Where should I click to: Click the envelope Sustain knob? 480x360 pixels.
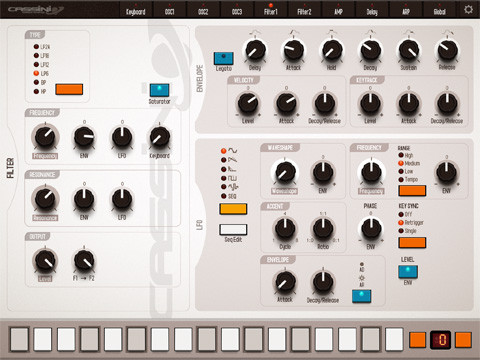408,50
